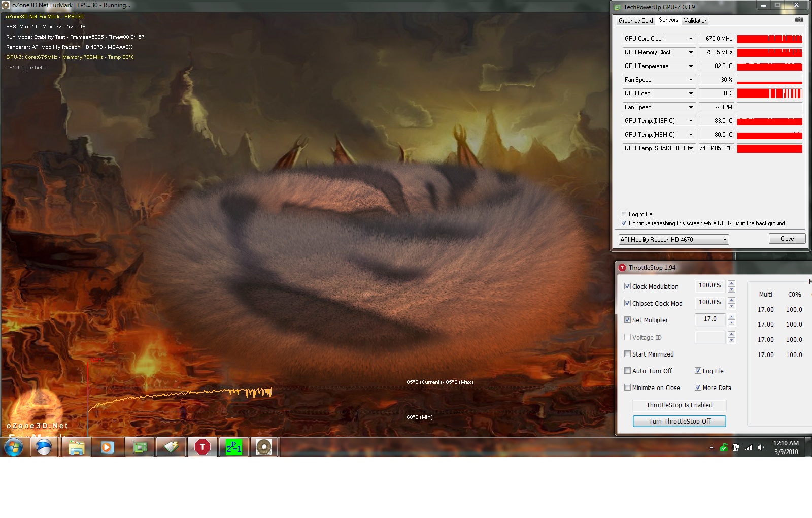Open the Validation tab in GPU-Z
The image size is (812, 518).
pos(695,21)
